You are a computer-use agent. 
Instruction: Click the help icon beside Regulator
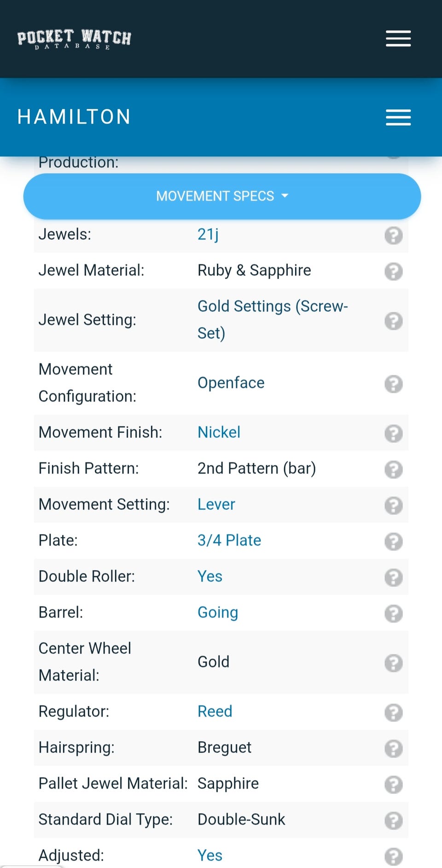tap(394, 712)
